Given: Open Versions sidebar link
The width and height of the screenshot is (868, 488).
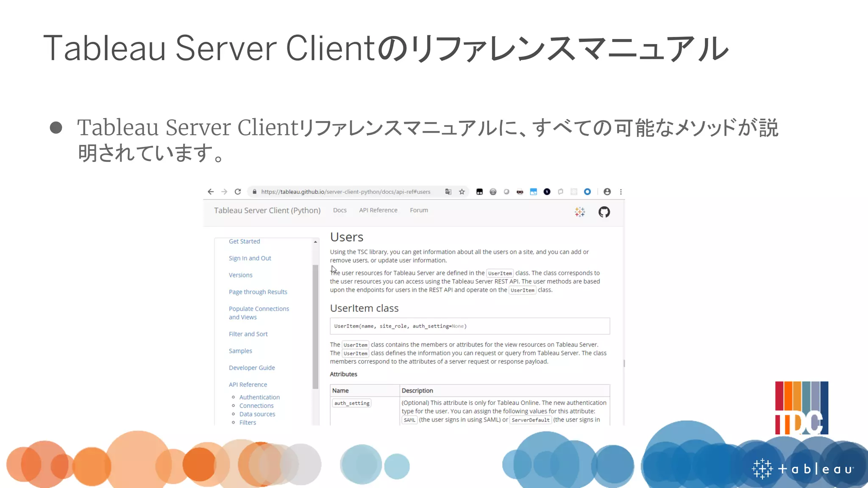Looking at the screenshot, I should tap(240, 275).
